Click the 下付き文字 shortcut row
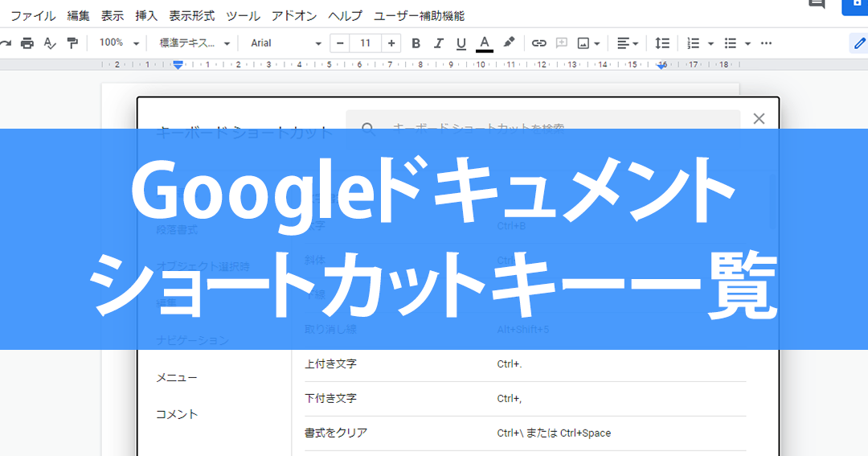The height and width of the screenshot is (456, 868). click(x=526, y=399)
